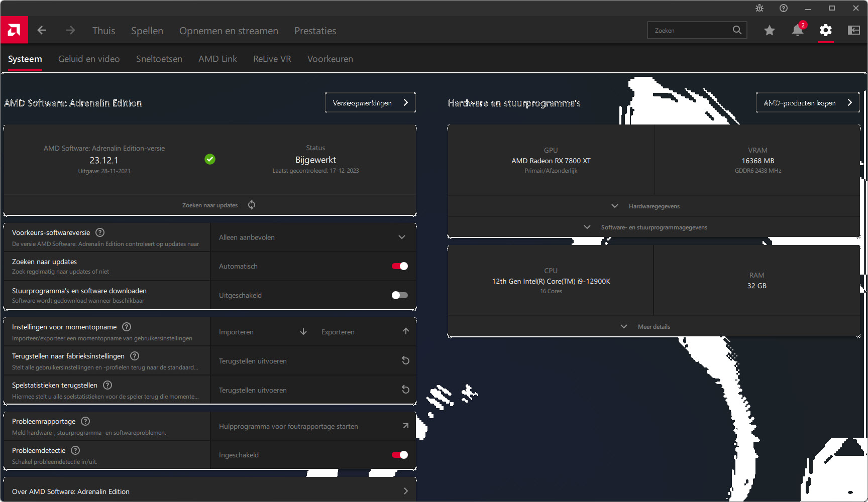The image size is (868, 502).
Task: Click help icon beside Probleemdetectie
Action: click(x=75, y=450)
